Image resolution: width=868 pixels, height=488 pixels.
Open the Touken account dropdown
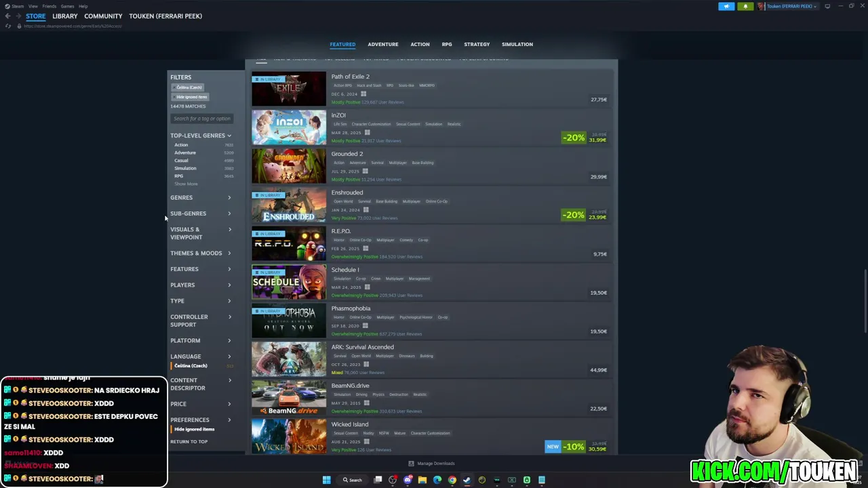coord(787,6)
